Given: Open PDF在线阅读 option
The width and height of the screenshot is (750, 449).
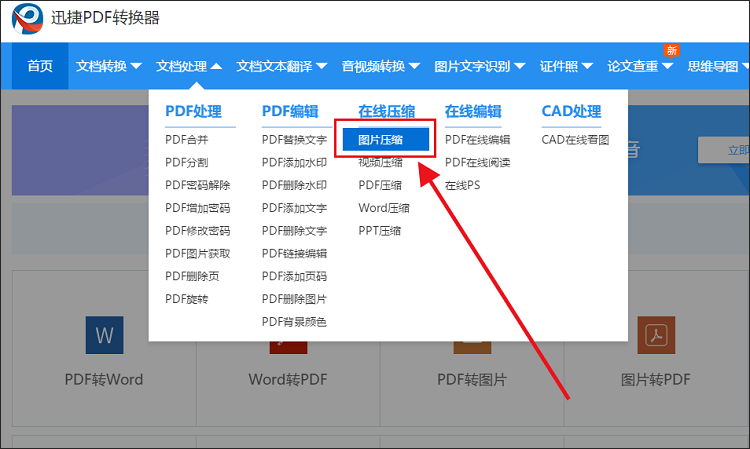Looking at the screenshot, I should (x=477, y=163).
